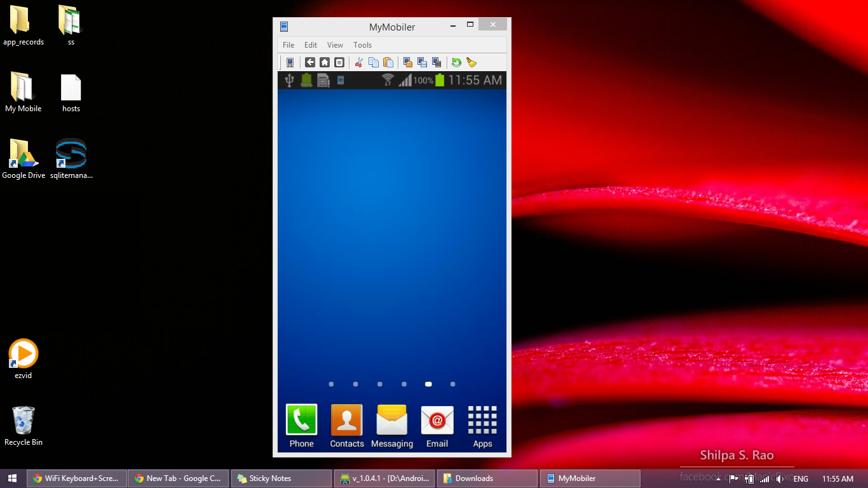Click the Copy icon in MyMobiler toolbar

374,62
